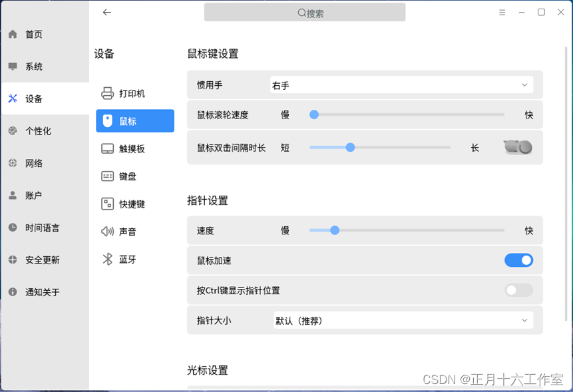
Task: Click the shortcut icon for 快捷键
Action: tap(107, 204)
